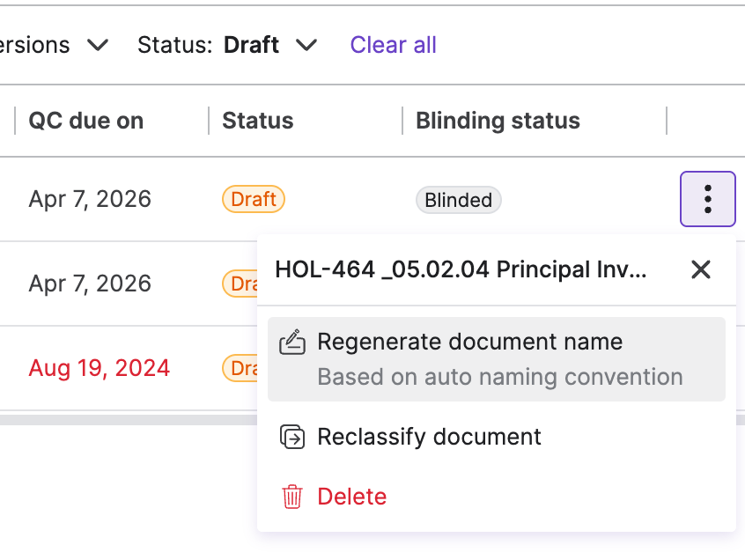Click the Blinding status column header

[x=498, y=121]
